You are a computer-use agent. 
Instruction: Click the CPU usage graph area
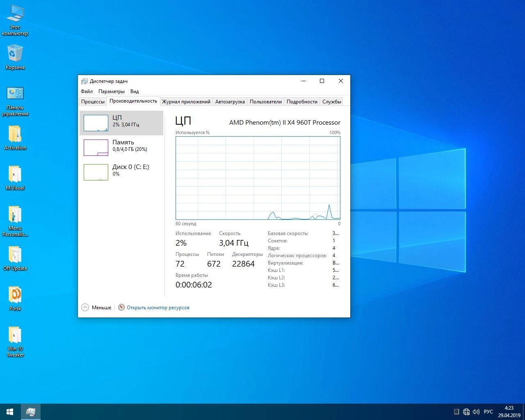[258, 178]
